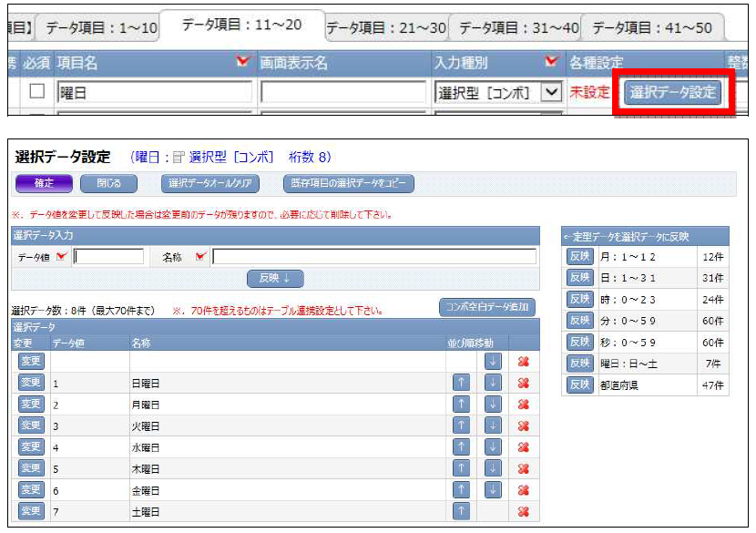Click 選択データオールクリア button

[210, 184]
